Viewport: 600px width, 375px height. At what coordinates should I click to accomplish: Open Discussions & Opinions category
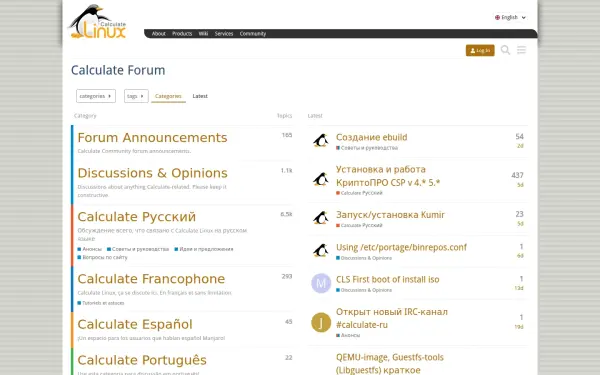click(152, 173)
